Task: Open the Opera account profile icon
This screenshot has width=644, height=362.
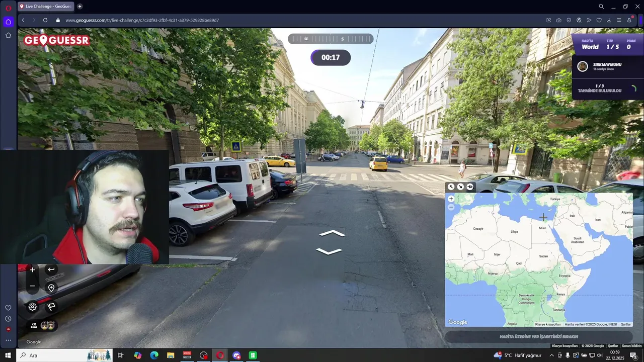Action: (629, 20)
